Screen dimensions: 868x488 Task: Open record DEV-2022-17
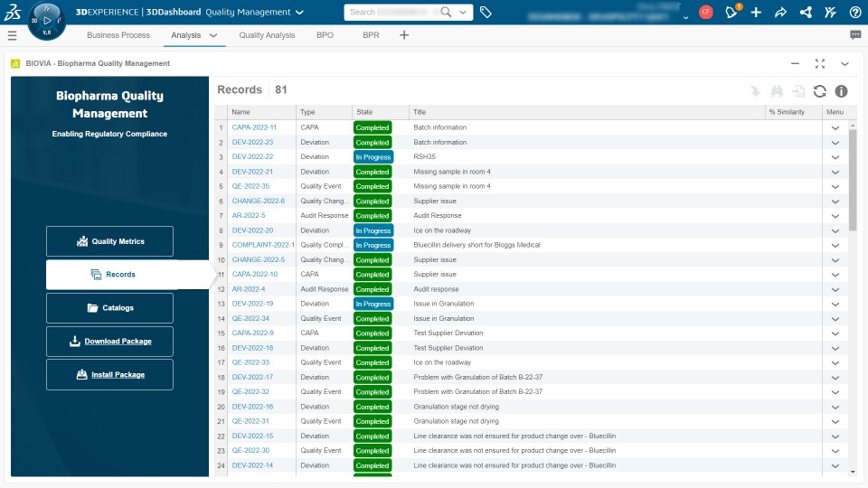click(x=252, y=377)
